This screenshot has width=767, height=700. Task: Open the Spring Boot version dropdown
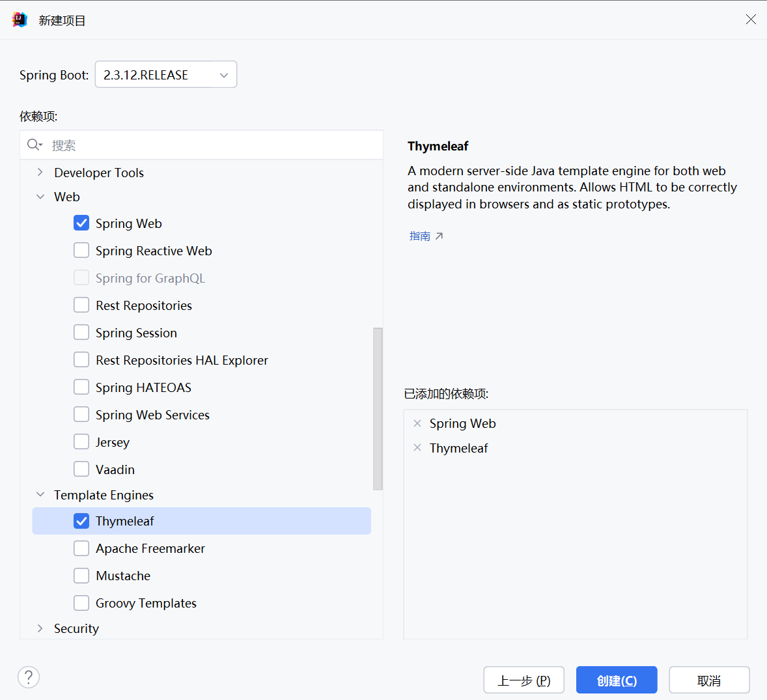[166, 74]
